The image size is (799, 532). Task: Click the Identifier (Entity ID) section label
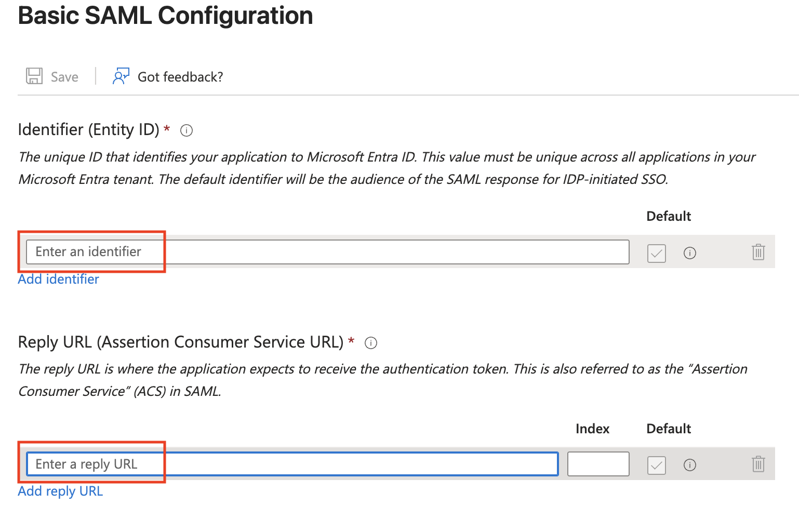[88, 129]
